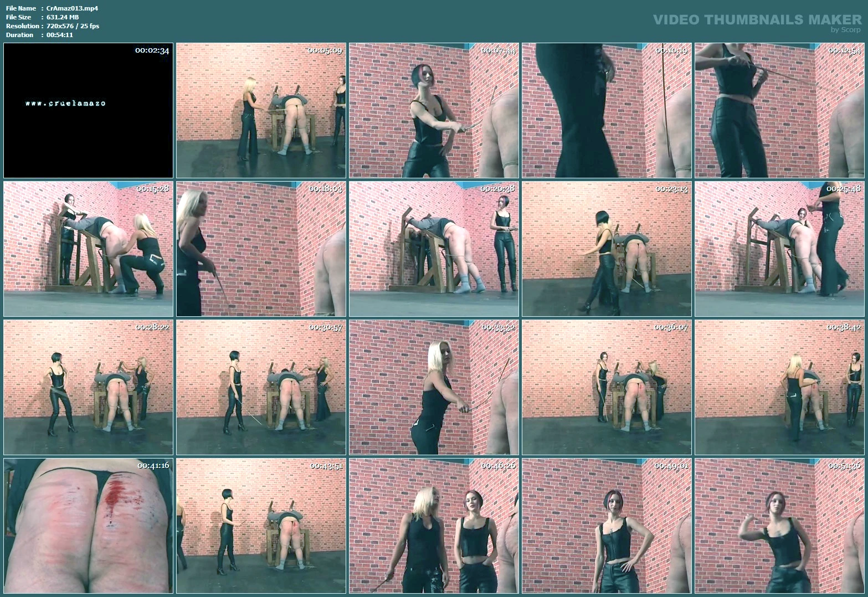Click the Duration value 00:54:11

point(60,35)
